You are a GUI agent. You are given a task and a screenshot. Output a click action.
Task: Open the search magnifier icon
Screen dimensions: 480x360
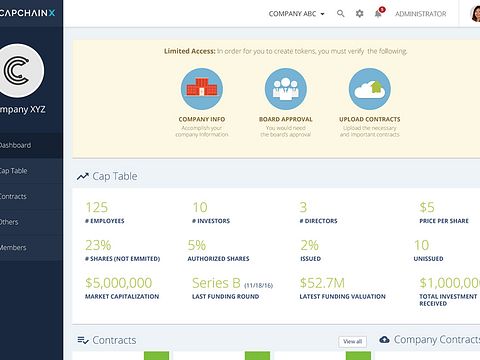click(340, 14)
